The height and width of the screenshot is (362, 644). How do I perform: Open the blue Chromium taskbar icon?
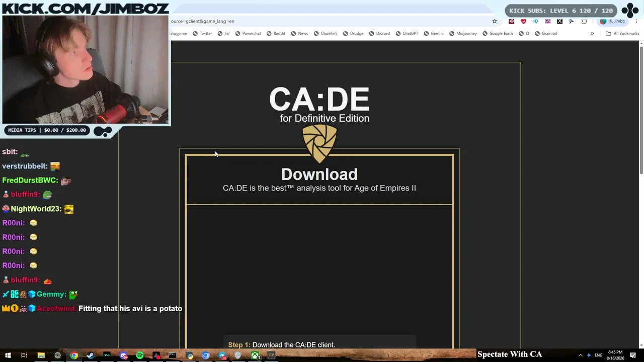point(206,355)
